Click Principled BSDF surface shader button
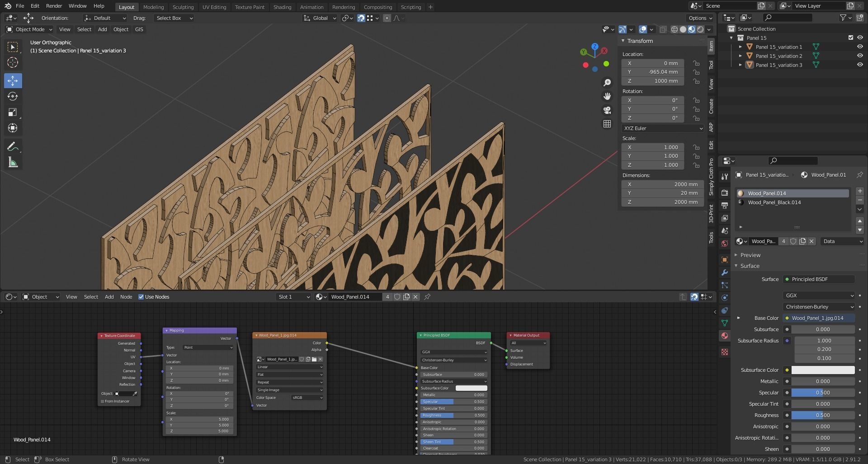The width and height of the screenshot is (868, 464). (819, 279)
